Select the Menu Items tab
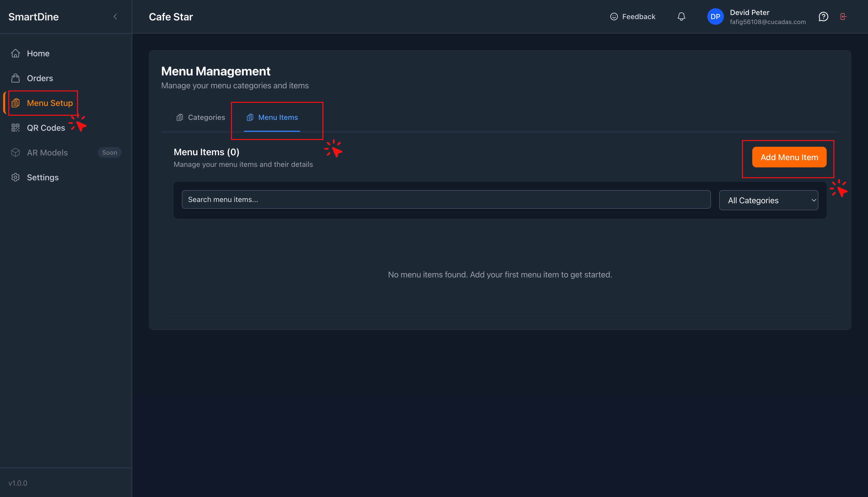This screenshot has width=868, height=497. click(x=272, y=118)
